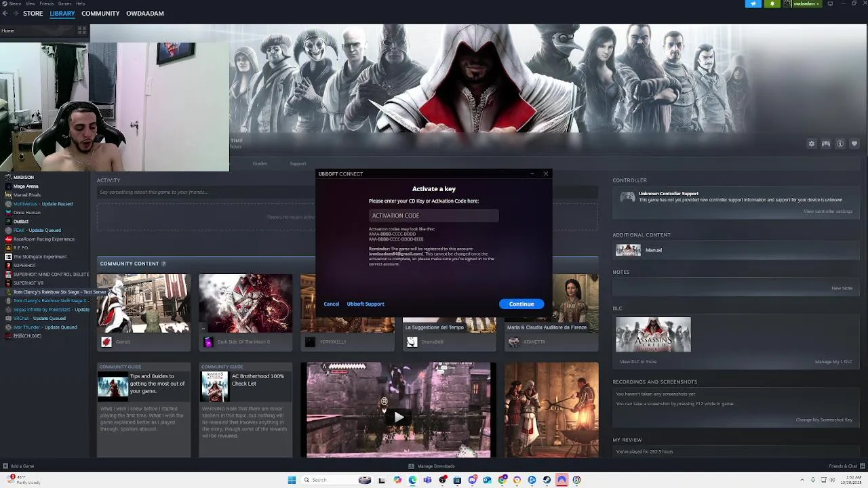
Task: Click Change My Screenshot Key
Action: pos(824,420)
